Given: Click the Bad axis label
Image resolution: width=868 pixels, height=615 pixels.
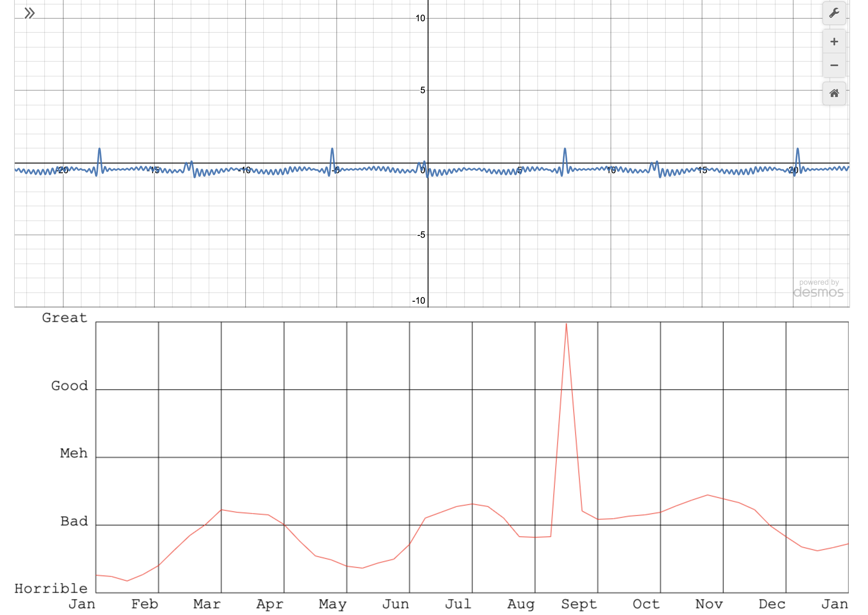Looking at the screenshot, I should [x=74, y=522].
